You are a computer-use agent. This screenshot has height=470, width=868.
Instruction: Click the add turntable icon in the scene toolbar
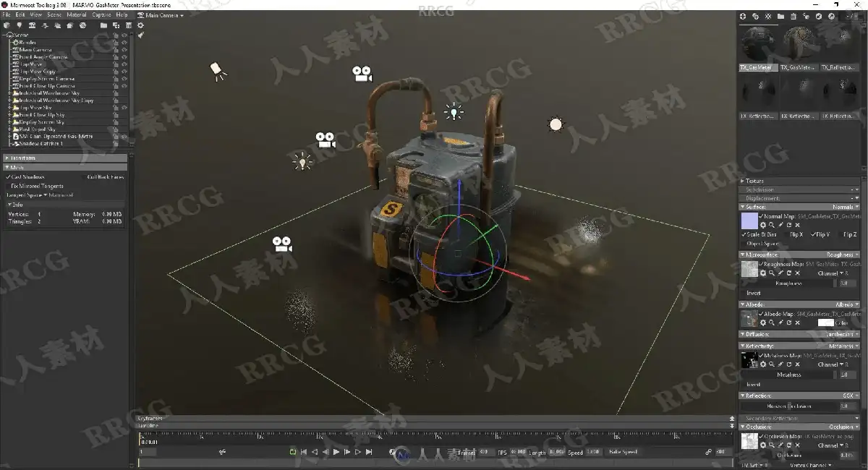point(82,25)
